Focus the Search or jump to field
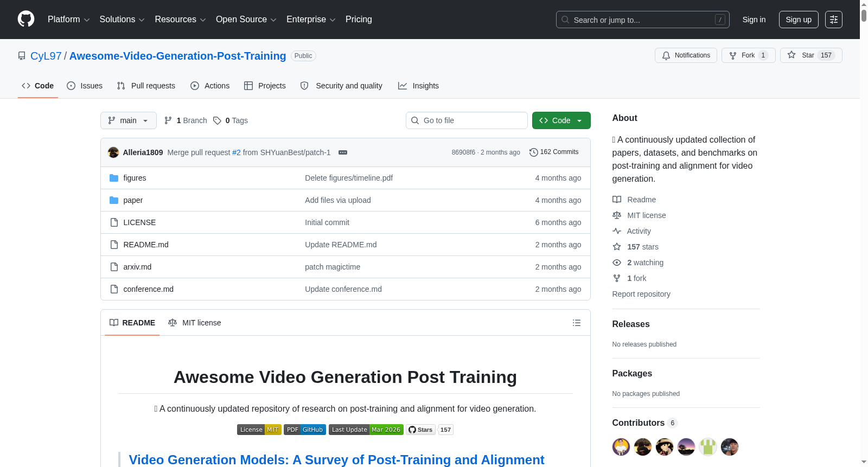 [643, 20]
